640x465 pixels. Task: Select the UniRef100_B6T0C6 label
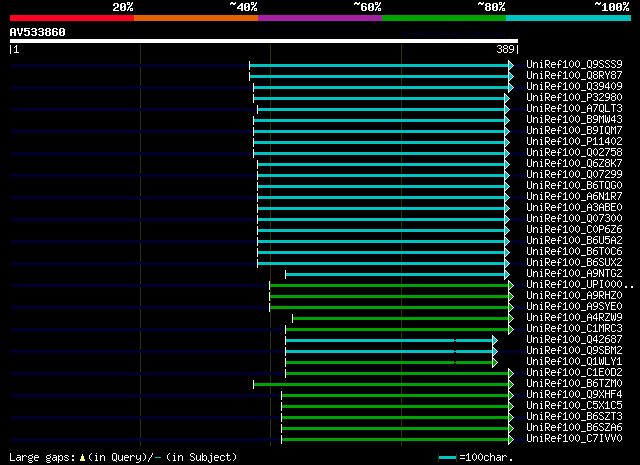[x=574, y=251]
